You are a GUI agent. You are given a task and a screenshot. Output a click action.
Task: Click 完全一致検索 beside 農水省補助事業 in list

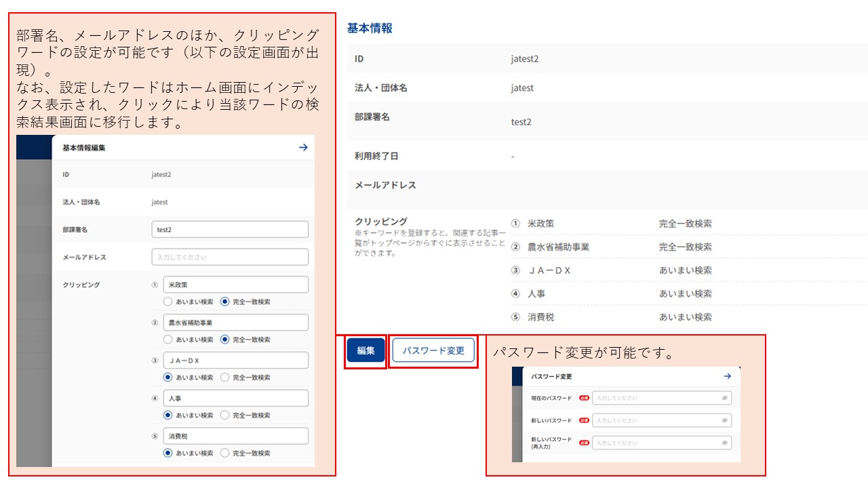685,247
